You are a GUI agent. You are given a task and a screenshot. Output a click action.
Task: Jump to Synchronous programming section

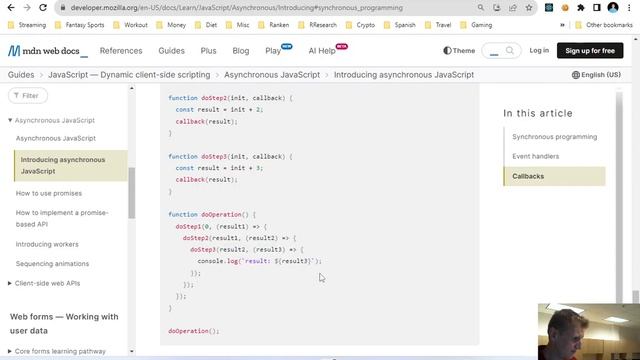coord(554,137)
